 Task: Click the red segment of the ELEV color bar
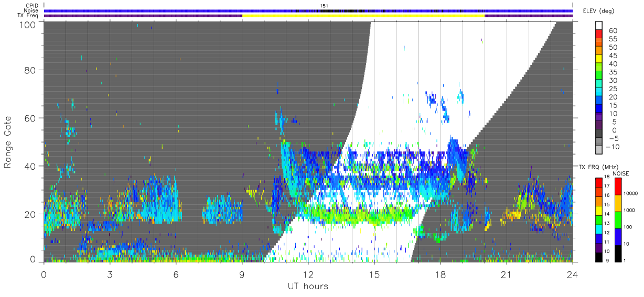pyautogui.click(x=598, y=35)
